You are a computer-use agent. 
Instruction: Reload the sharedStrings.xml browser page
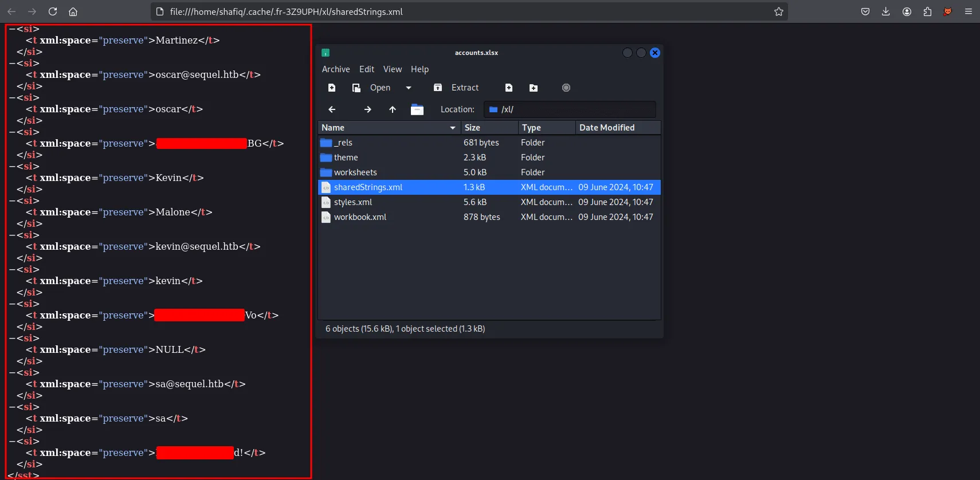(53, 11)
